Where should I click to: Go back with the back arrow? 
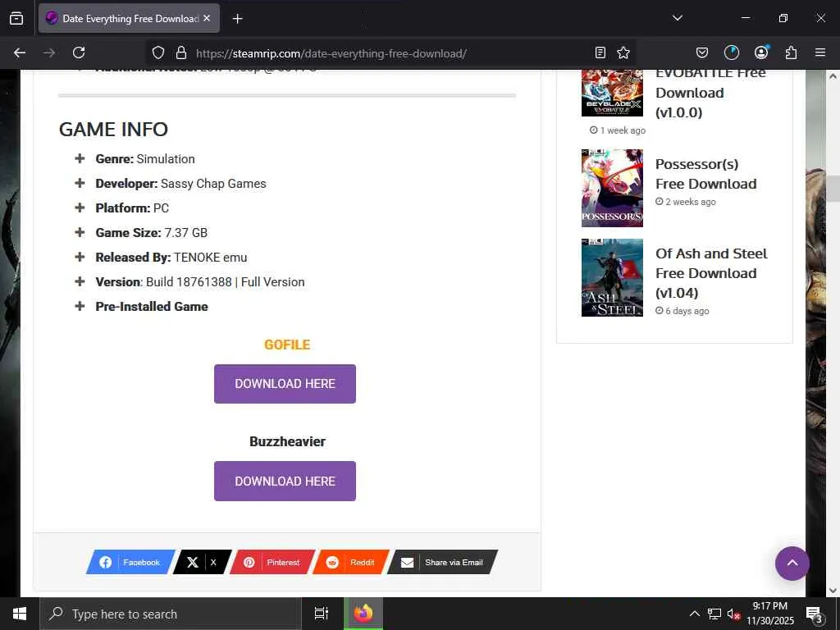pos(20,52)
